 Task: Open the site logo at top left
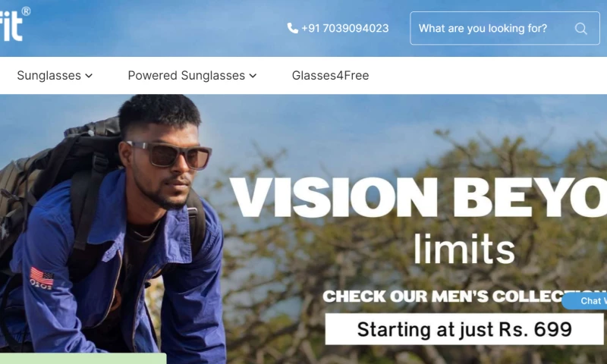[x=11, y=25]
